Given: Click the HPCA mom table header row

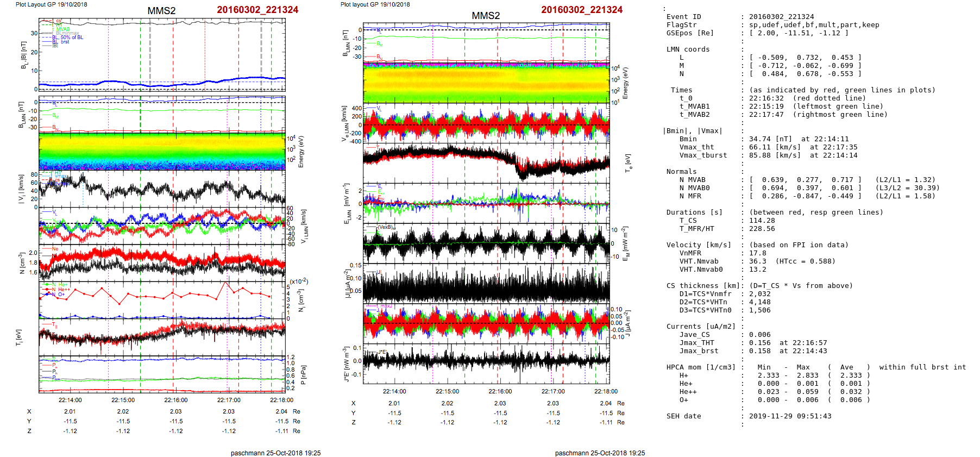Looking at the screenshot, I should [816, 367].
